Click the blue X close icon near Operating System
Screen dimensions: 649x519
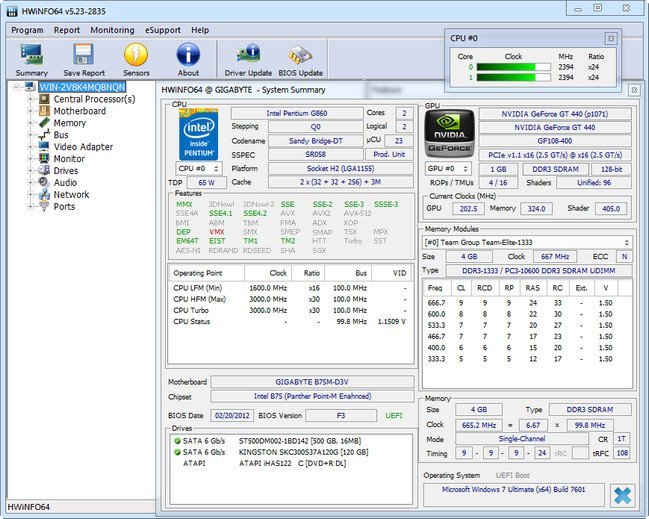tap(623, 495)
